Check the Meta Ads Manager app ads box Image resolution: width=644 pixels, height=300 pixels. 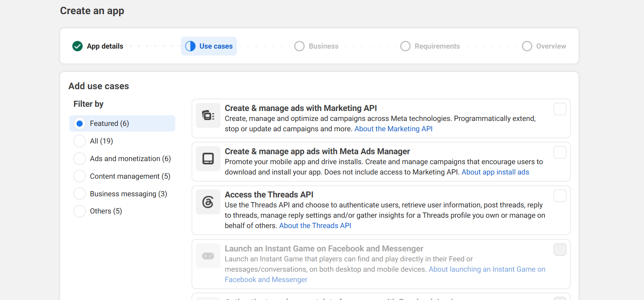(560, 152)
